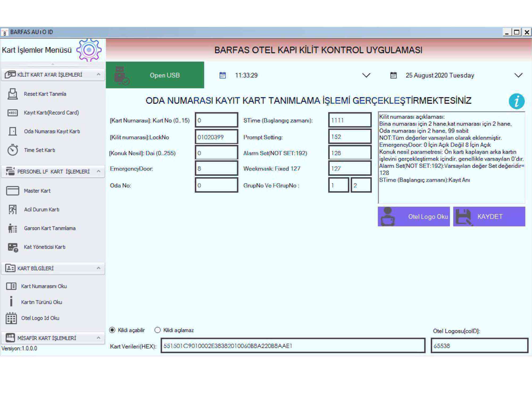532x402 pixels.
Task: Collapse the PERSONEL LF KART İŞLEMLERİ section chevron
Action: pos(99,171)
